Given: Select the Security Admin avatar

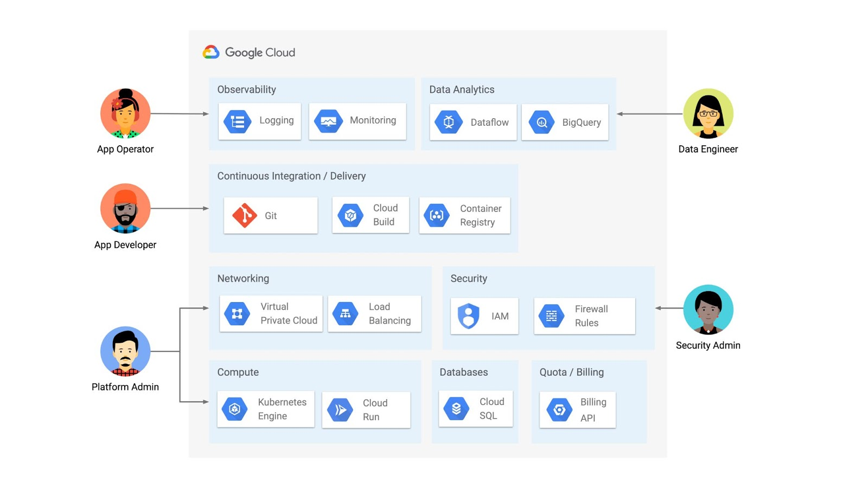Looking at the screenshot, I should click(x=708, y=310).
